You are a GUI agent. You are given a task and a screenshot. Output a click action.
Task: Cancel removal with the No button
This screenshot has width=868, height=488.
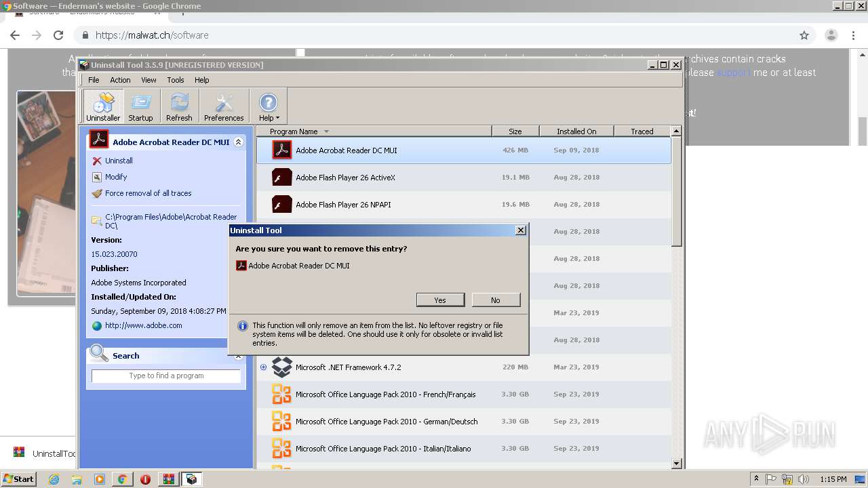click(496, 300)
